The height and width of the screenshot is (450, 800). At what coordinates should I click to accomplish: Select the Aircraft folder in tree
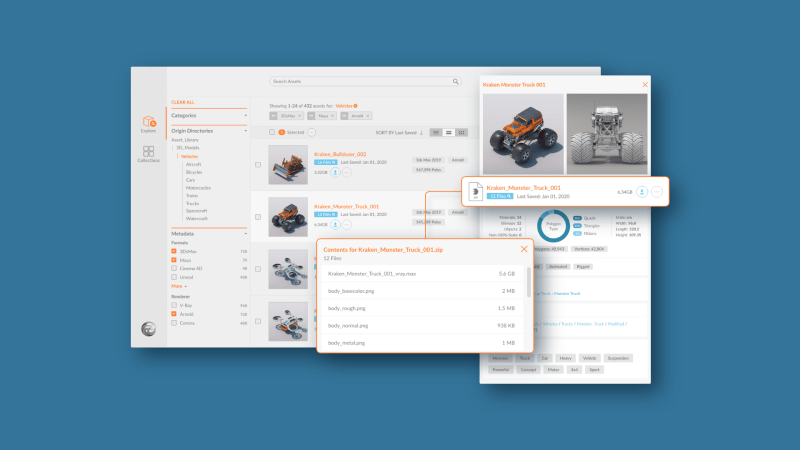(193, 164)
